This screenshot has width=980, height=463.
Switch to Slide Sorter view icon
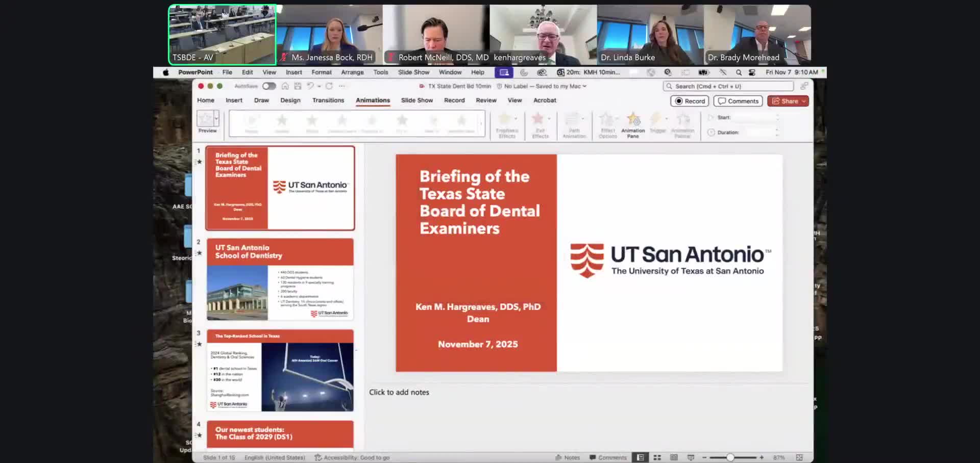click(657, 457)
